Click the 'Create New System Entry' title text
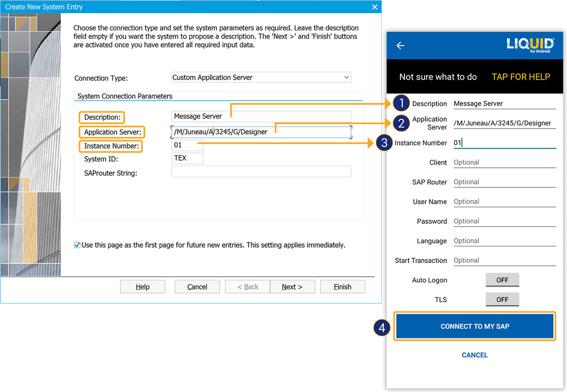This screenshot has height=392, width=567. pos(44,7)
